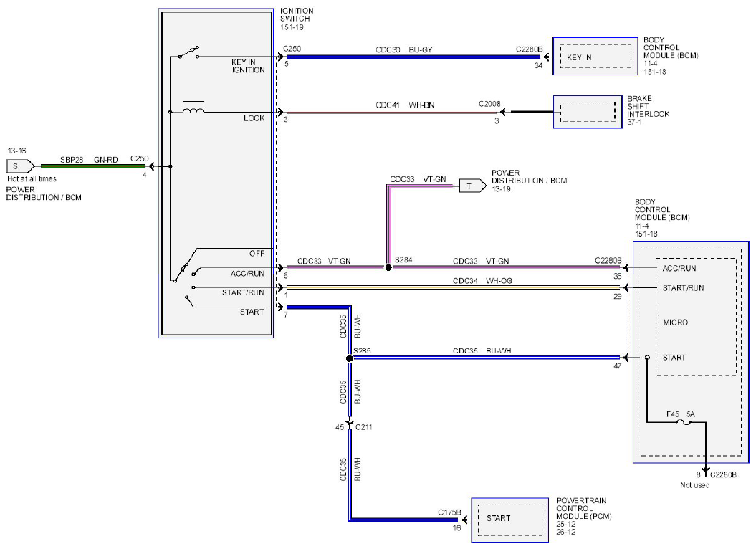
Task: Click the T power distribution arrow symbol
Action: pyautogui.click(x=472, y=186)
